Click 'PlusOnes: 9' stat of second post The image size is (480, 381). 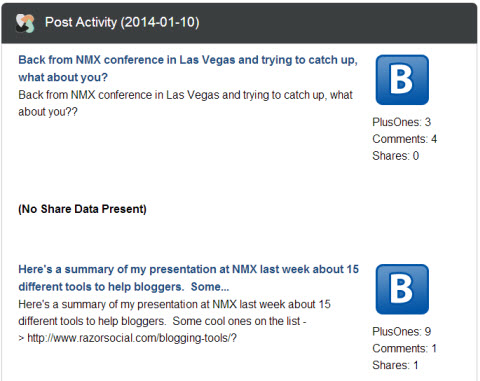pyautogui.click(x=401, y=331)
